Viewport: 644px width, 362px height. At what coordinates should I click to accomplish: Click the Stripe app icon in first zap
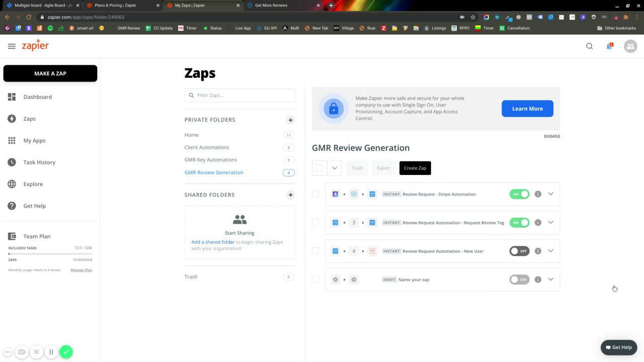click(x=336, y=194)
